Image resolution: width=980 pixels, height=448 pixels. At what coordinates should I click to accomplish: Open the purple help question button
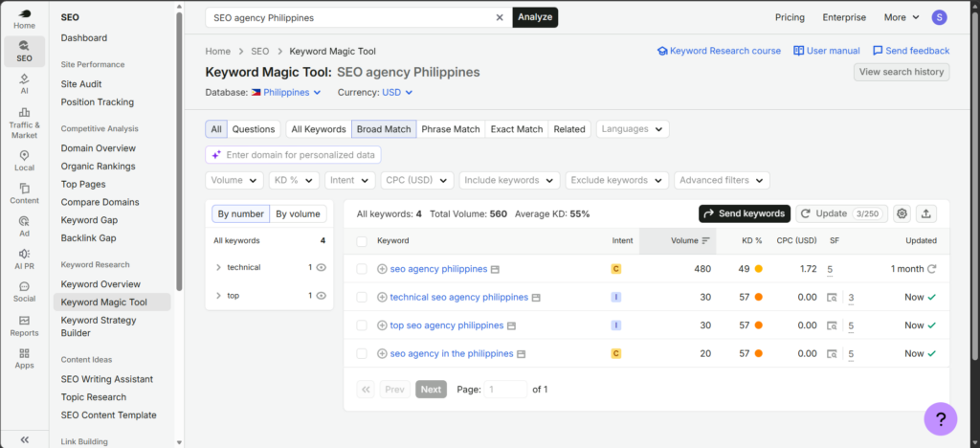coord(941,418)
